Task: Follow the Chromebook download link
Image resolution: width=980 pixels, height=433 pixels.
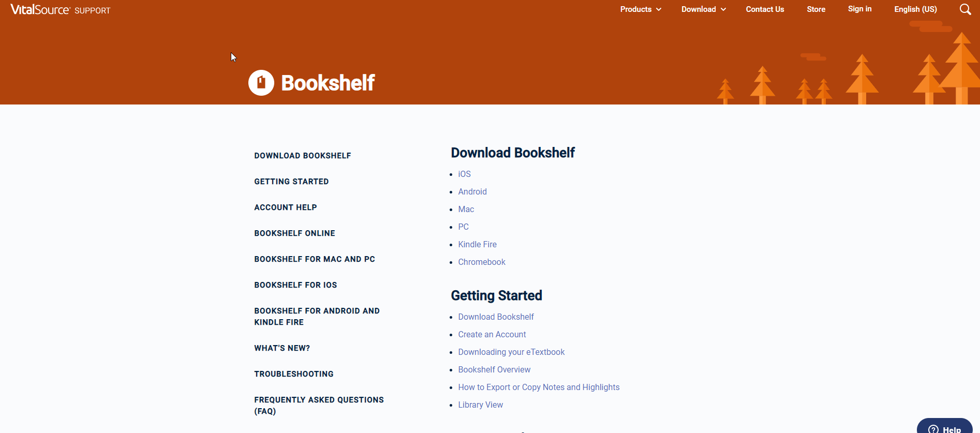Action: pos(482,262)
